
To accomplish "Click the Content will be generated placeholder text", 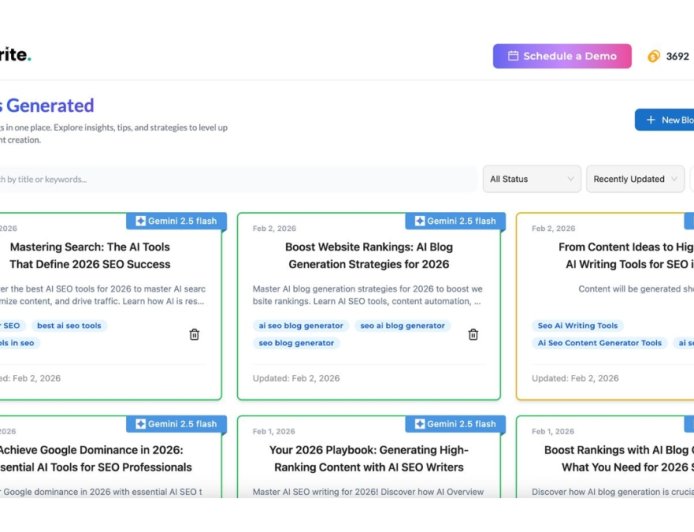I will coord(636,289).
